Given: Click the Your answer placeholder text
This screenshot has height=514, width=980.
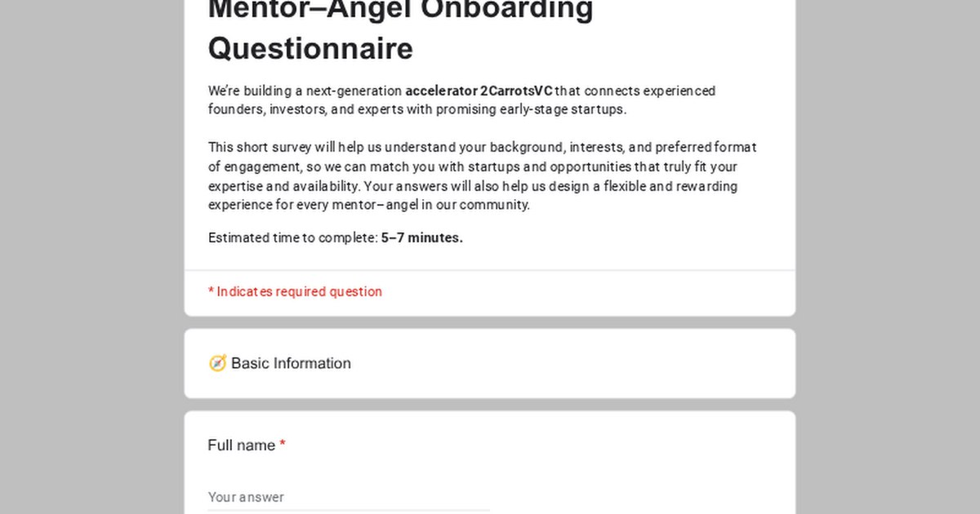Looking at the screenshot, I should [246, 497].
